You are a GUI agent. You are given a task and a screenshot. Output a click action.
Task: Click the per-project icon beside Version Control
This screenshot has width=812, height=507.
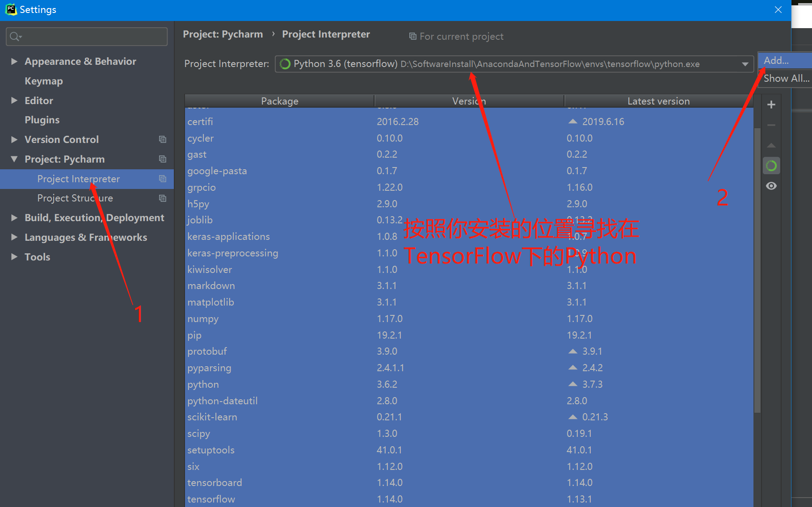(163, 139)
